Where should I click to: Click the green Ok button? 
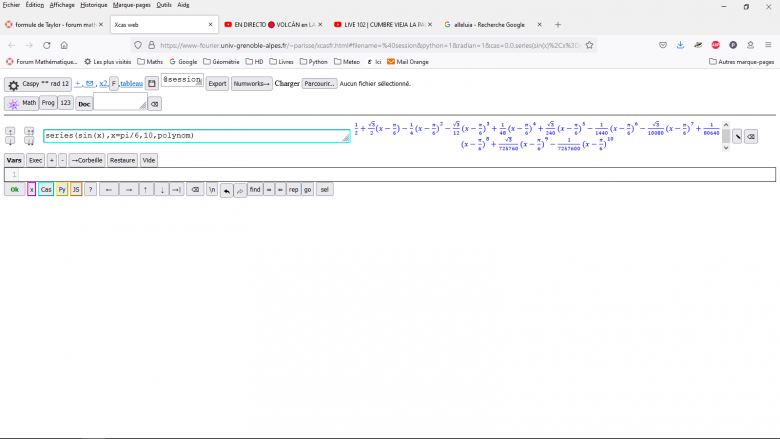[14, 190]
